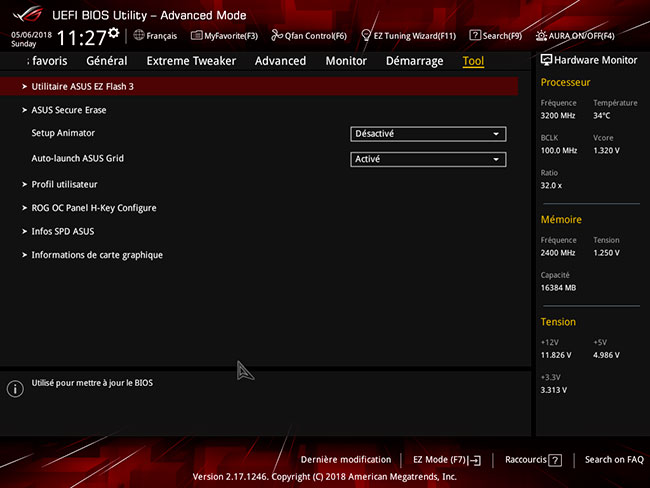The height and width of the screenshot is (488, 650).
Task: Click the globe icon for Français language
Action: click(138, 36)
